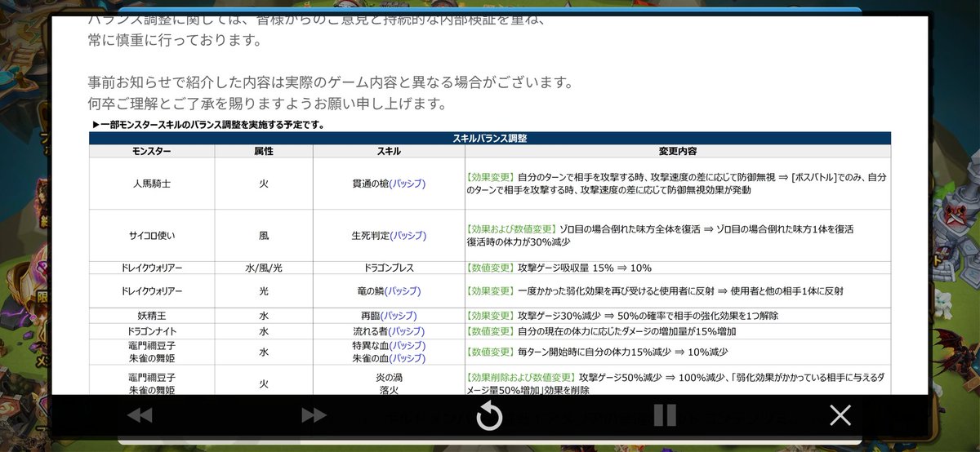980x452 pixels.
Task: Click the 特異な血(パッシブ) skill
Action: (388, 346)
